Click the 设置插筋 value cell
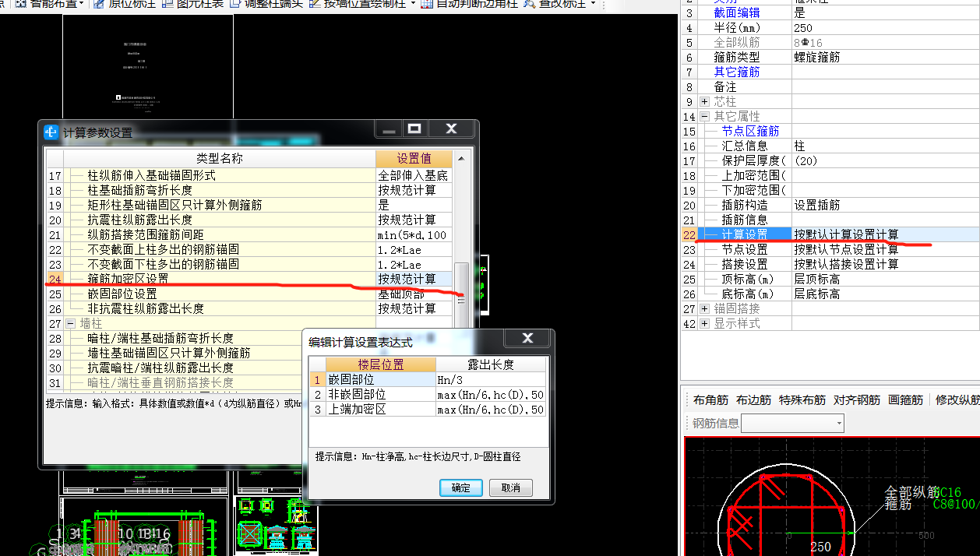The height and width of the screenshot is (556, 980). tap(886, 205)
